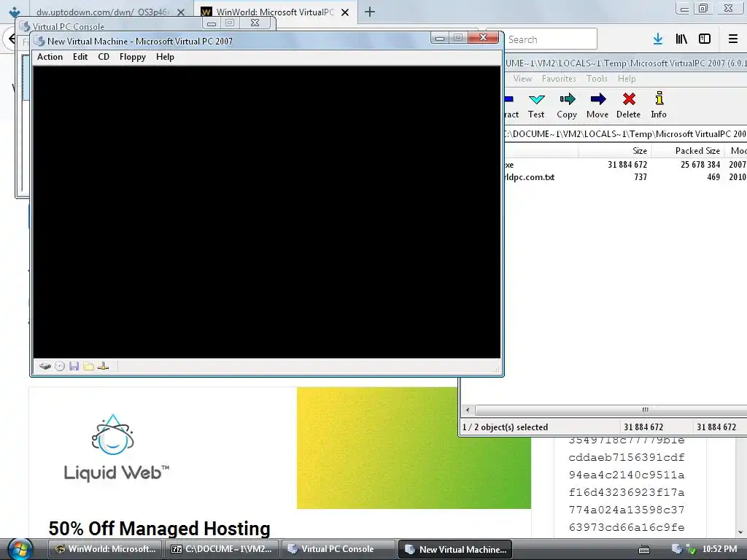Click the Packed Size column header in 7-Zip
This screenshot has height=560, width=747.
coord(687,151)
